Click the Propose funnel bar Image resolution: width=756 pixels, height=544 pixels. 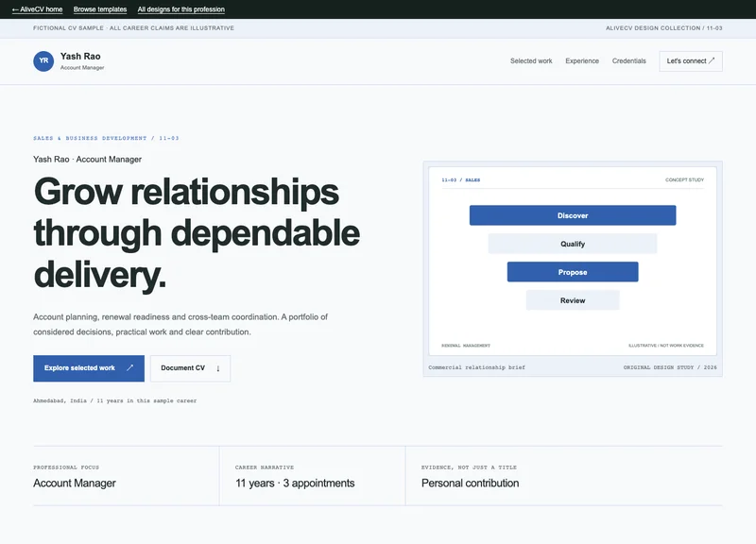(573, 272)
